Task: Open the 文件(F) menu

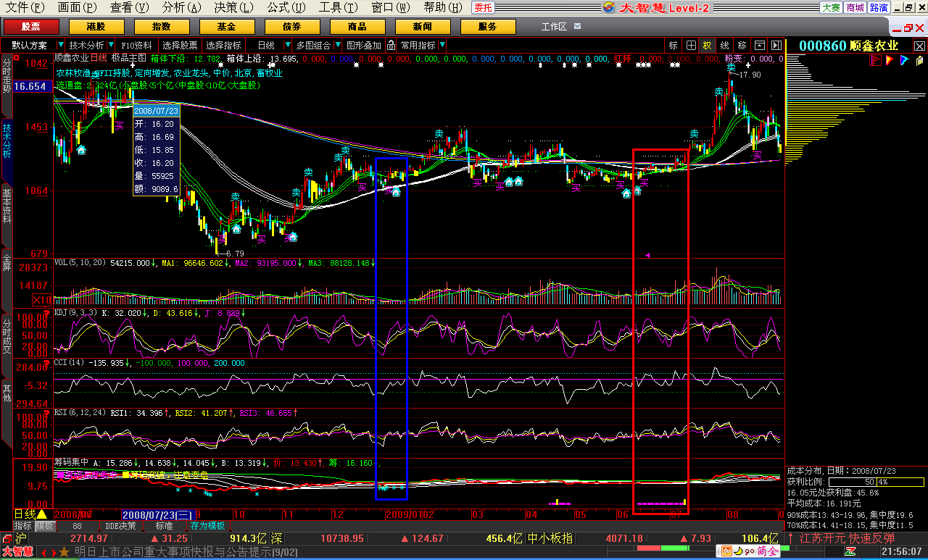Action: (25, 7)
